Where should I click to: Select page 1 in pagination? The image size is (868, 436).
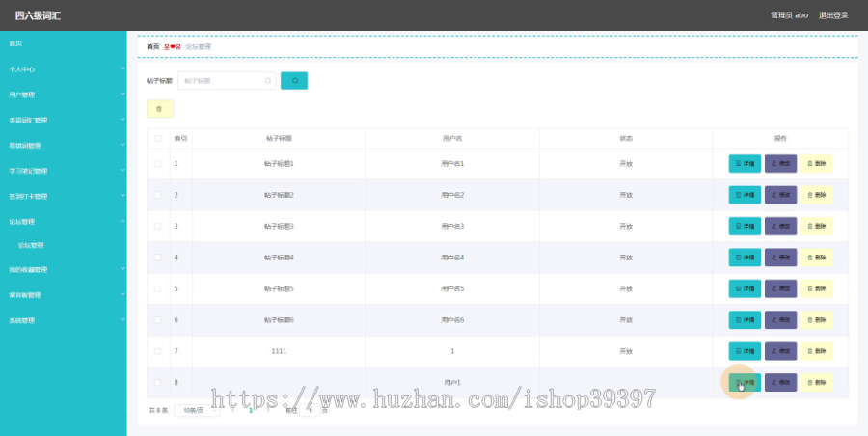[x=251, y=411]
